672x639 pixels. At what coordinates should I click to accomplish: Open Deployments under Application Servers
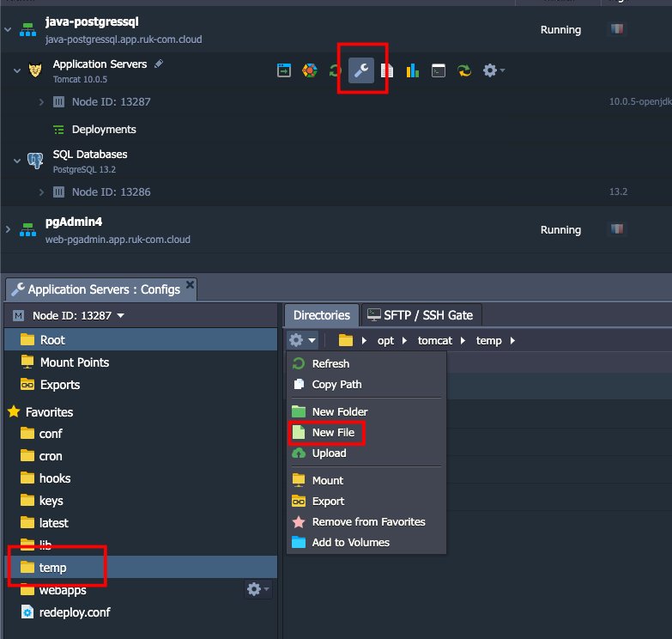pos(104,130)
